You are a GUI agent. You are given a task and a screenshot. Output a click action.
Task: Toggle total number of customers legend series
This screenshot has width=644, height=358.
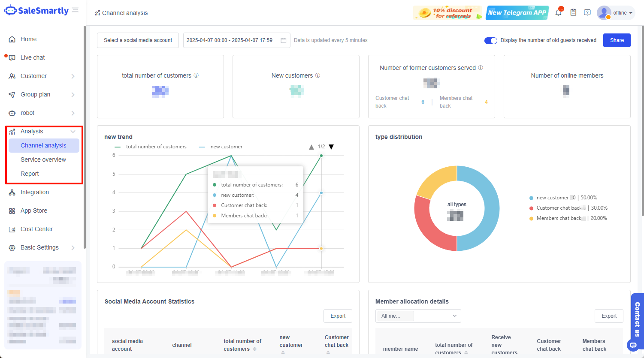point(151,147)
